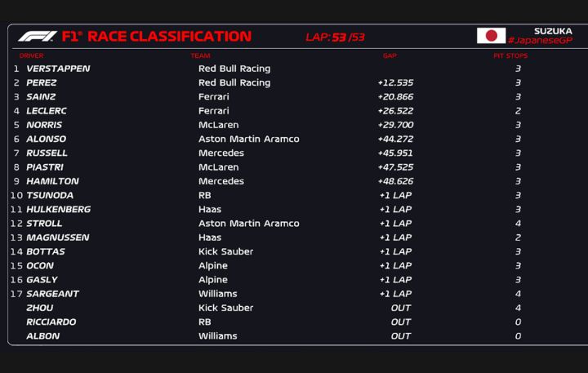Click the Japanese flag icon
This screenshot has height=373, width=588.
tap(491, 36)
